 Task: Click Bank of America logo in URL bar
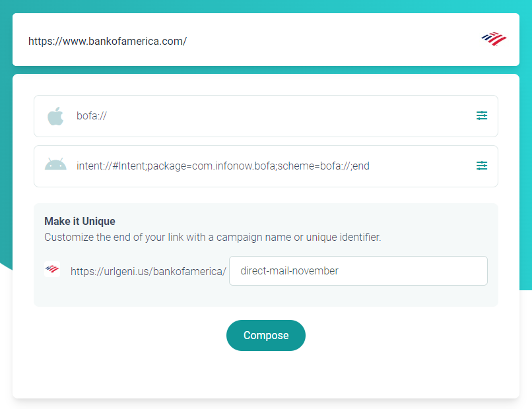coord(494,40)
